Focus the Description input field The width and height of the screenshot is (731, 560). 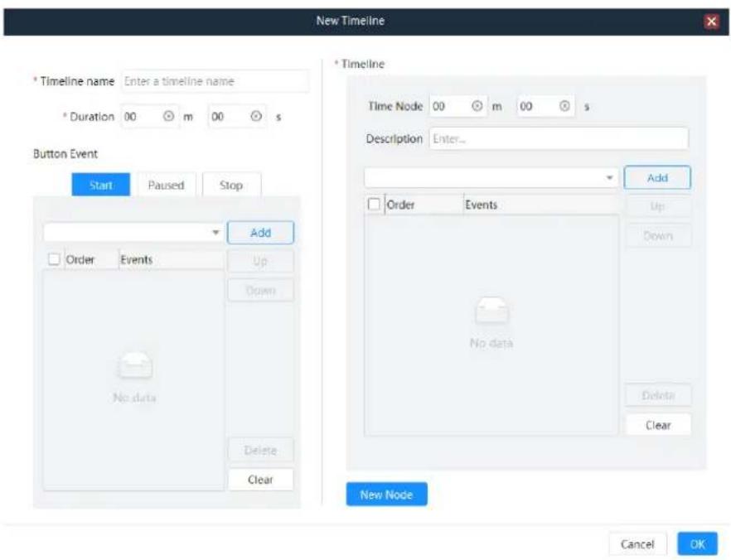tap(559, 138)
